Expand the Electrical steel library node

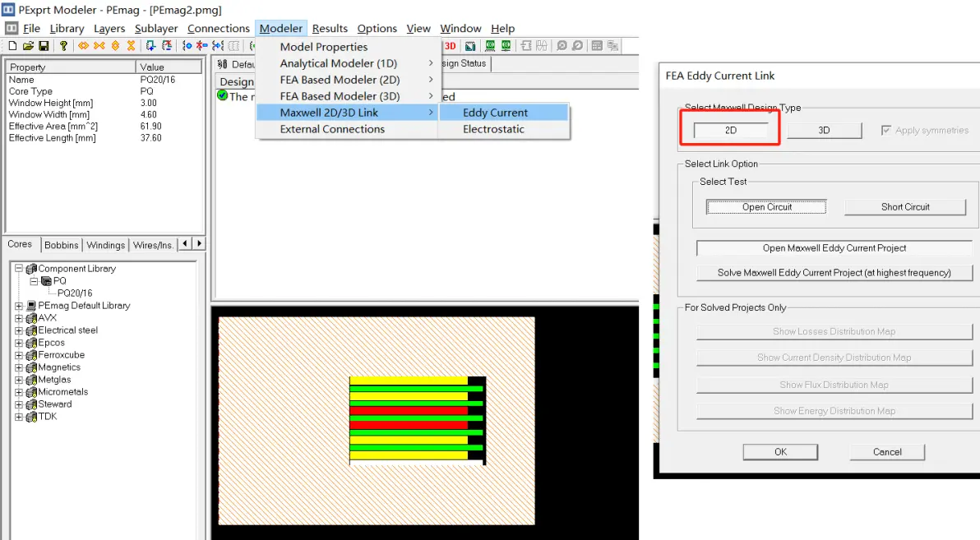(x=19, y=330)
